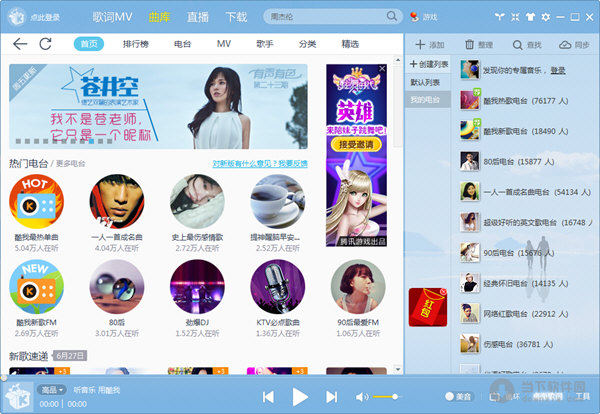
Task: Open the 高品 quality dropdown
Action: (52, 390)
